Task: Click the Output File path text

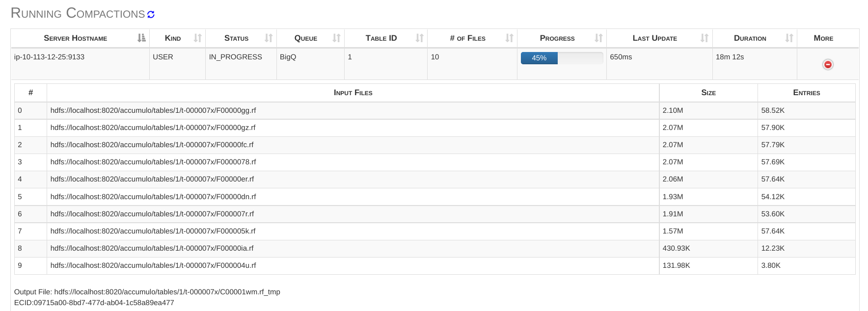Action: [167, 292]
